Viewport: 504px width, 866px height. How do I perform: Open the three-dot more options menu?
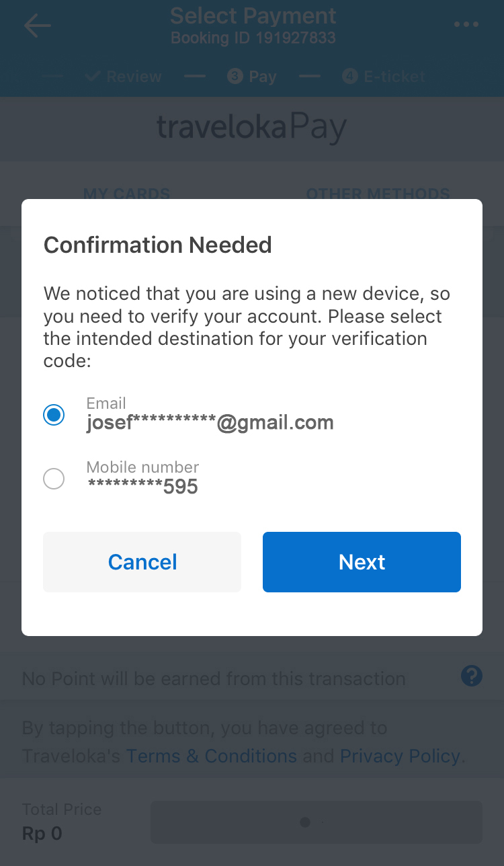pyautogui.click(x=466, y=25)
